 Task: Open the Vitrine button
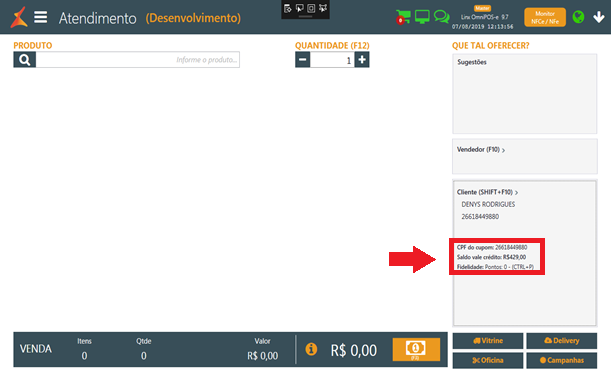[488, 341]
